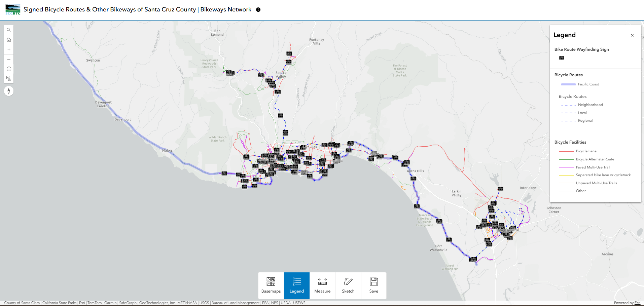644x306 pixels.
Task: Click the Wilder Ranch State Park label
Action: coord(217,139)
